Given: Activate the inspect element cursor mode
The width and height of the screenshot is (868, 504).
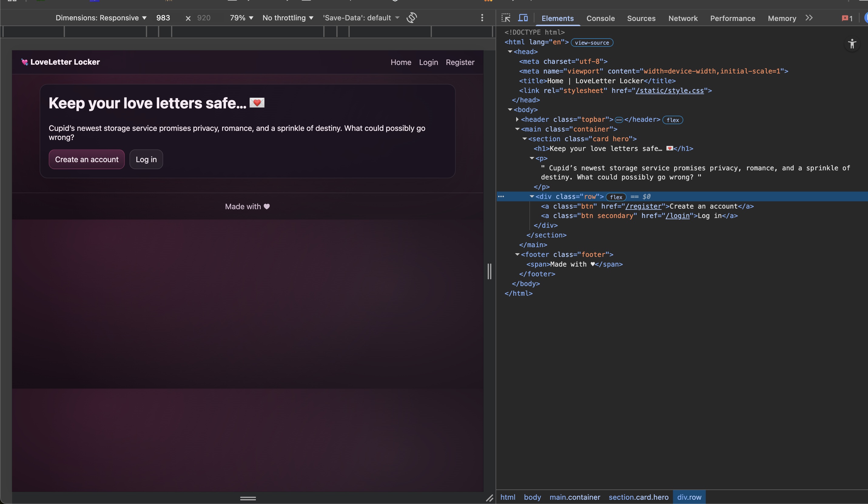Looking at the screenshot, I should click(x=506, y=18).
